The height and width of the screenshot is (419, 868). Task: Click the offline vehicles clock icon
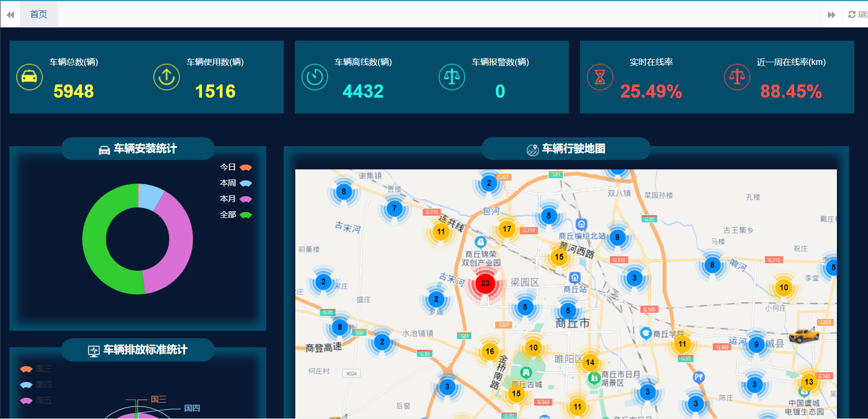coord(315,77)
